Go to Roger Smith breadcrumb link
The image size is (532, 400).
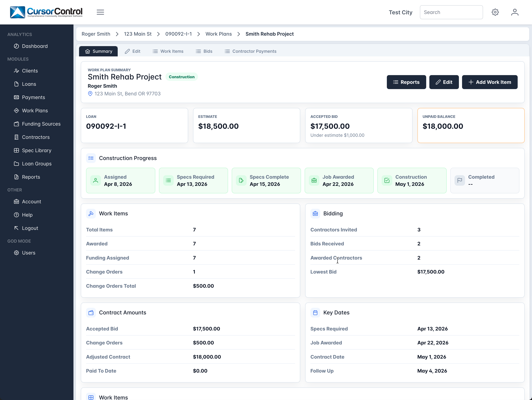click(x=96, y=34)
